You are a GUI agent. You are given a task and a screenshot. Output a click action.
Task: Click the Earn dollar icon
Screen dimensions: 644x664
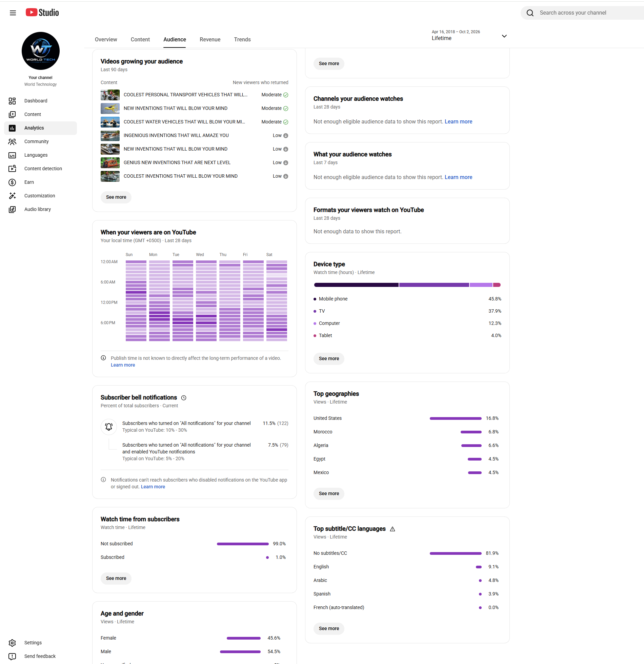click(x=12, y=182)
